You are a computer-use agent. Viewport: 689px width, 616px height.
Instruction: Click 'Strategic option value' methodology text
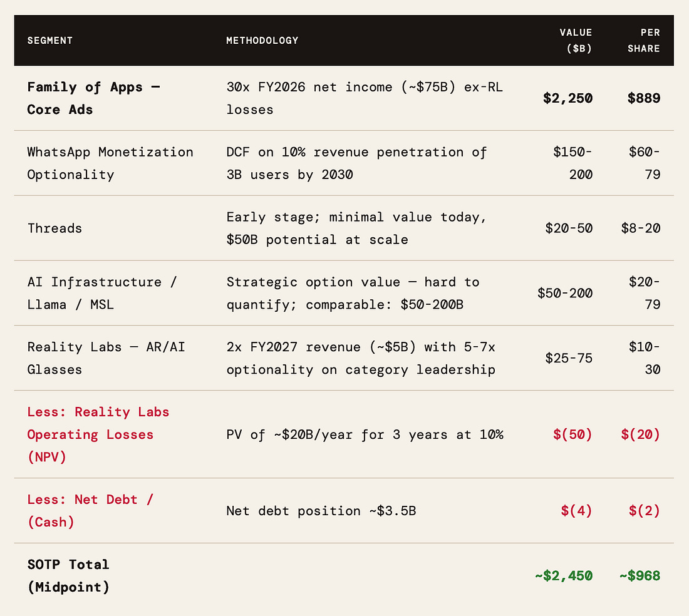pos(313,282)
